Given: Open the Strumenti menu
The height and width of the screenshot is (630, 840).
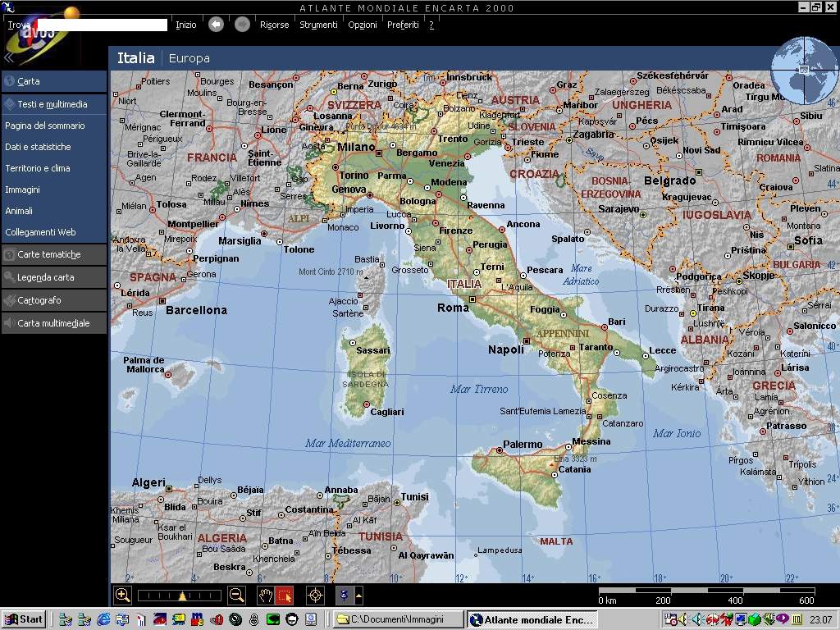Looking at the screenshot, I should point(319,25).
